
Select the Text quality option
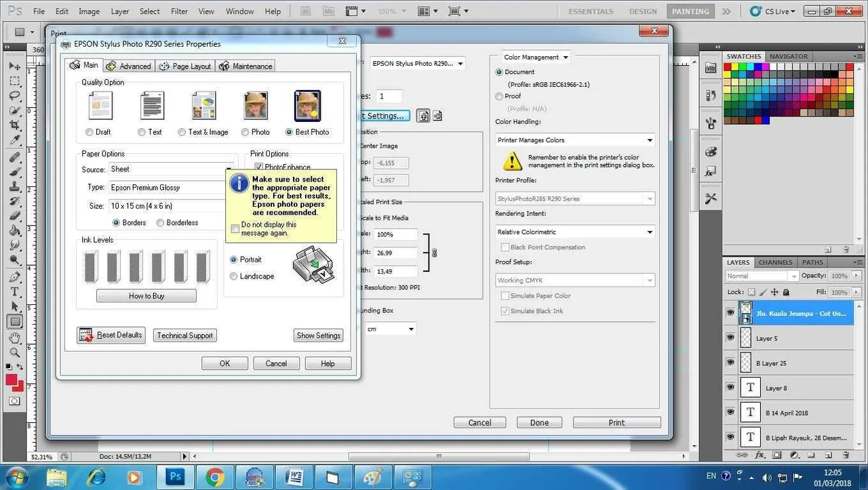(x=142, y=132)
